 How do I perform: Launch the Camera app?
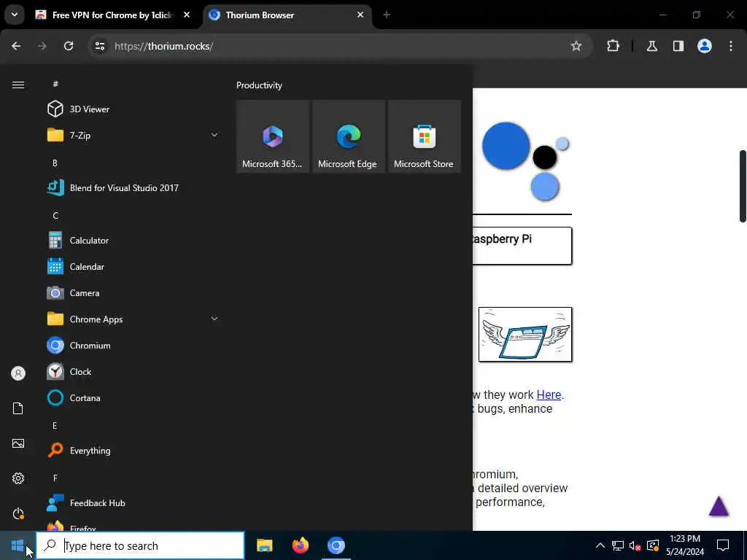click(133, 293)
